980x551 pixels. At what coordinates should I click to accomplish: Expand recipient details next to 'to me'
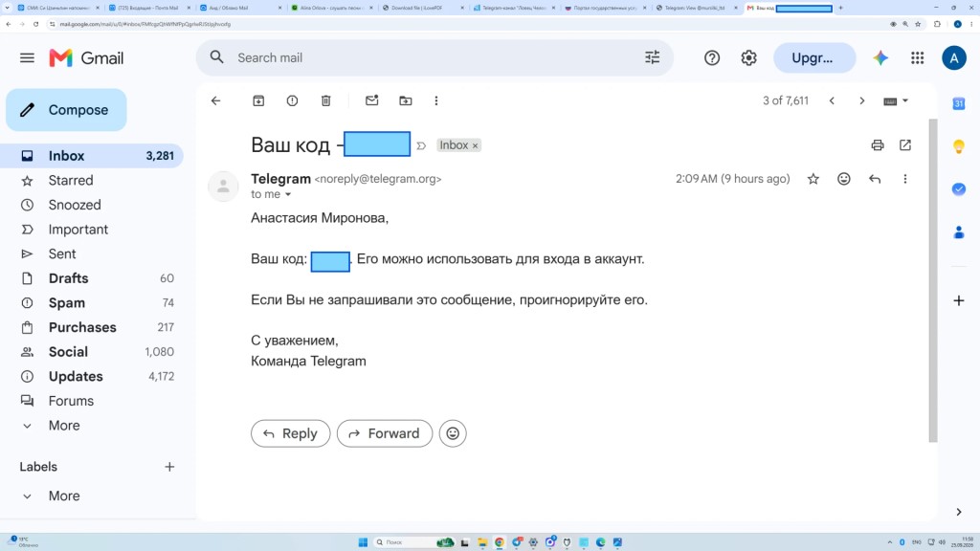(288, 194)
